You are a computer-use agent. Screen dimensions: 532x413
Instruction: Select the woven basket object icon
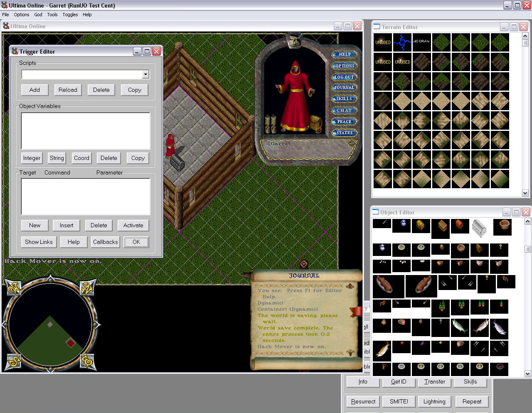[502, 226]
